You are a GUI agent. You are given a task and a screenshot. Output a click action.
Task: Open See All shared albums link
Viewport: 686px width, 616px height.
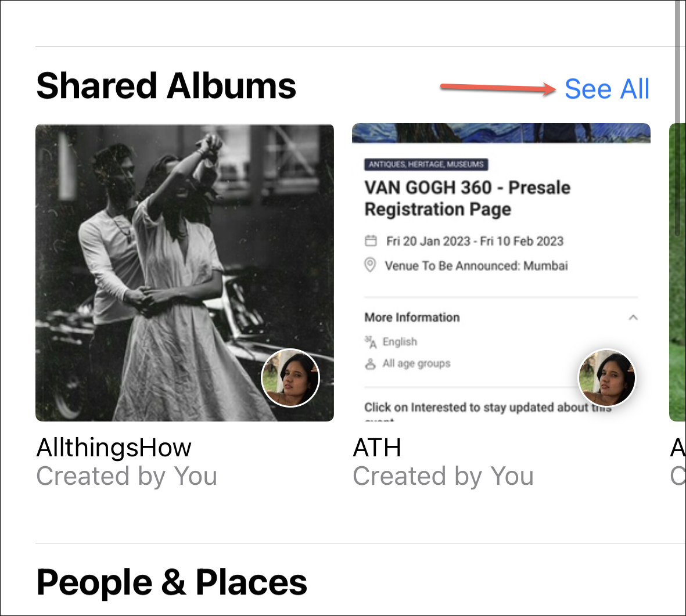pyautogui.click(x=607, y=89)
